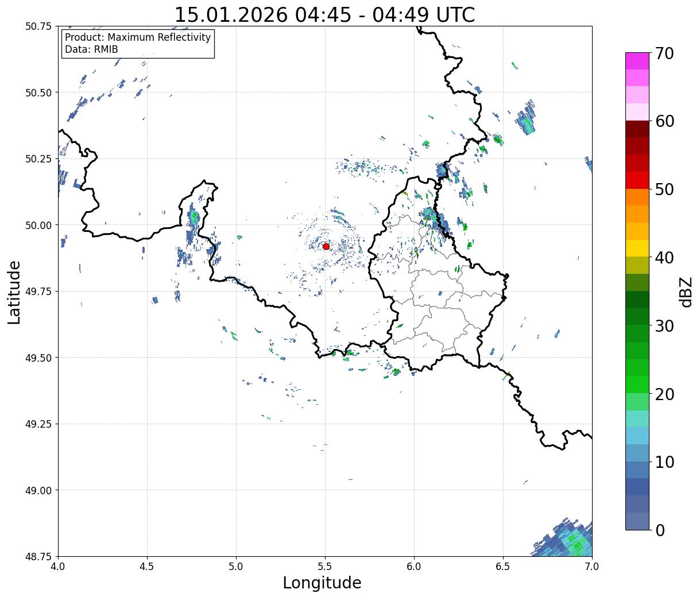This screenshot has width=700, height=597.
Task: Click the colorbar tick label 70
Action: click(664, 53)
